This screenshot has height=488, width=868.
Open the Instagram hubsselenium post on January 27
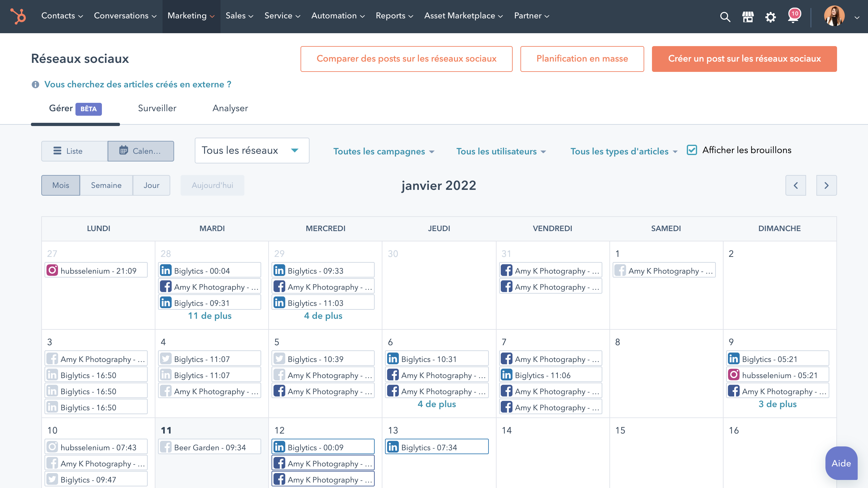[x=96, y=270]
